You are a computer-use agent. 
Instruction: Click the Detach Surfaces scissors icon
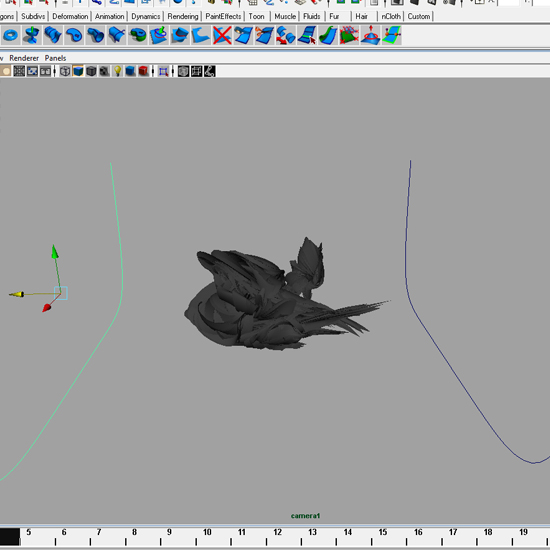(264, 35)
